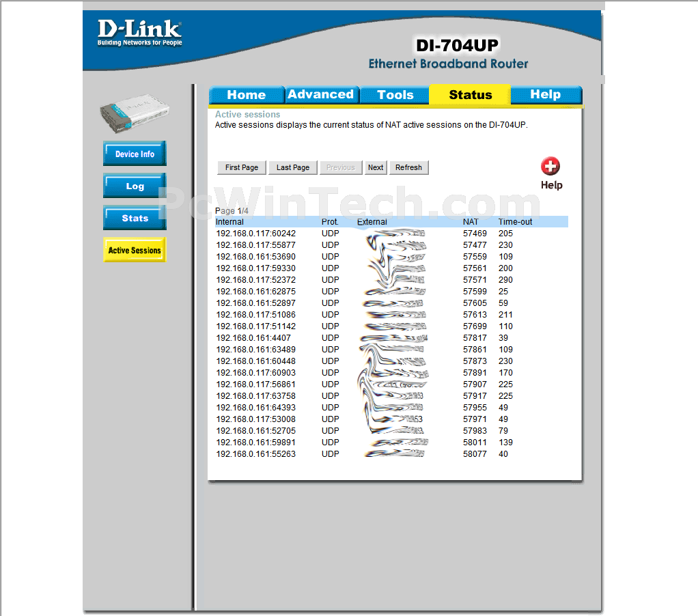This screenshot has height=616, width=698.
Task: Select row 192.168.0.161:52897
Action: pos(392,303)
